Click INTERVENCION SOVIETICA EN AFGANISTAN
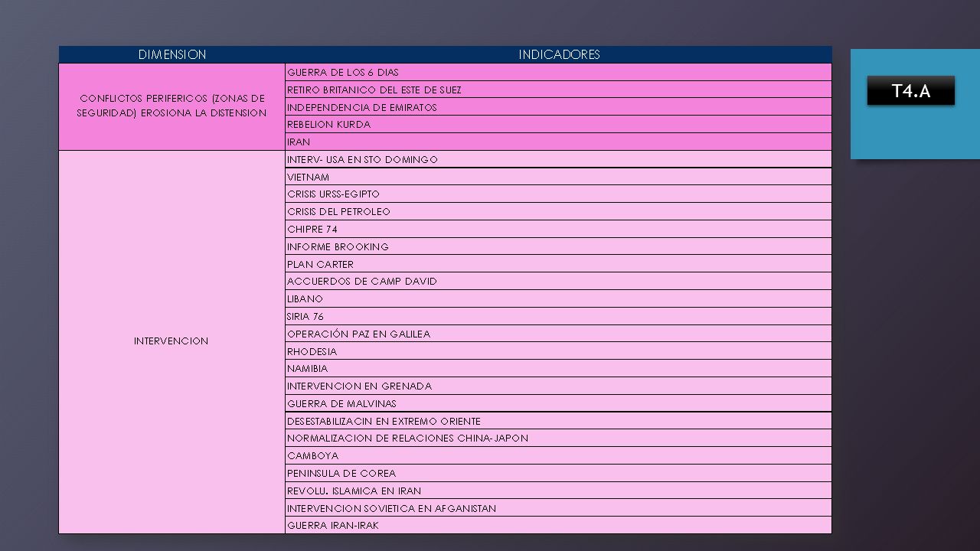 558,507
